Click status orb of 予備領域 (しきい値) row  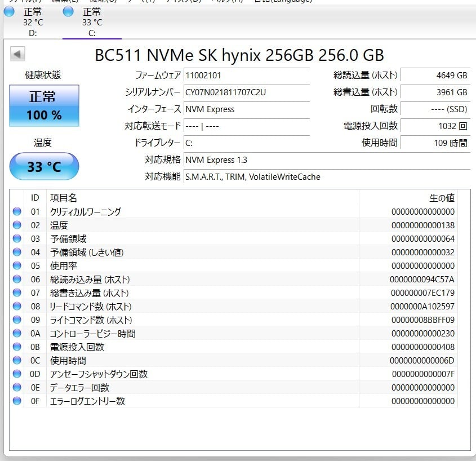(x=16, y=252)
